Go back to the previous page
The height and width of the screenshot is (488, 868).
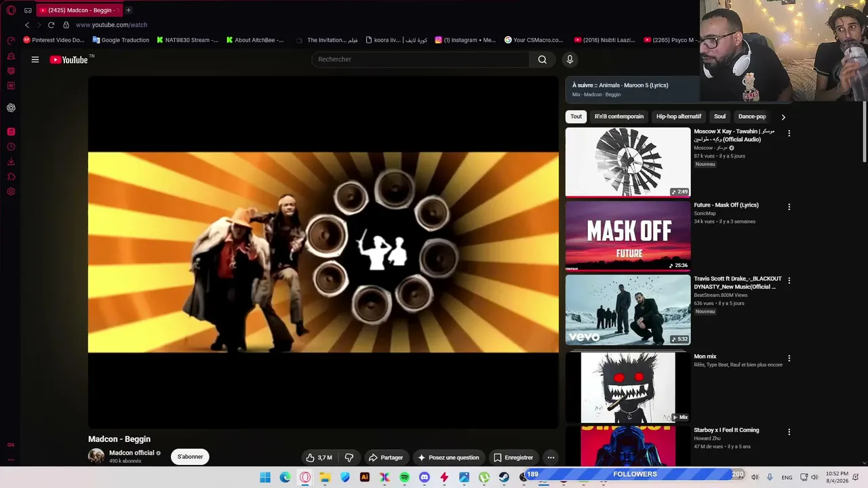click(x=27, y=25)
